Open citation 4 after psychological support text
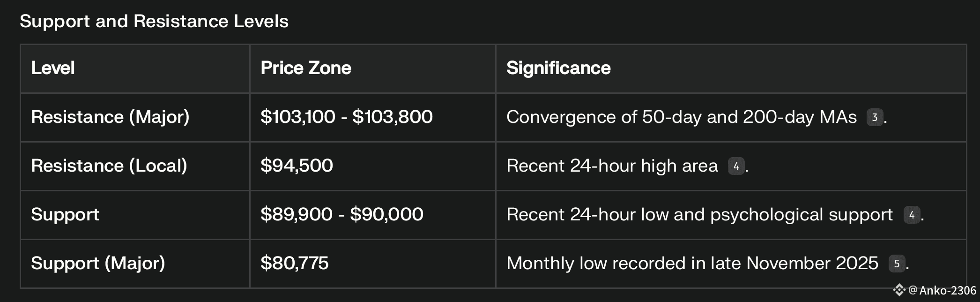 911,215
